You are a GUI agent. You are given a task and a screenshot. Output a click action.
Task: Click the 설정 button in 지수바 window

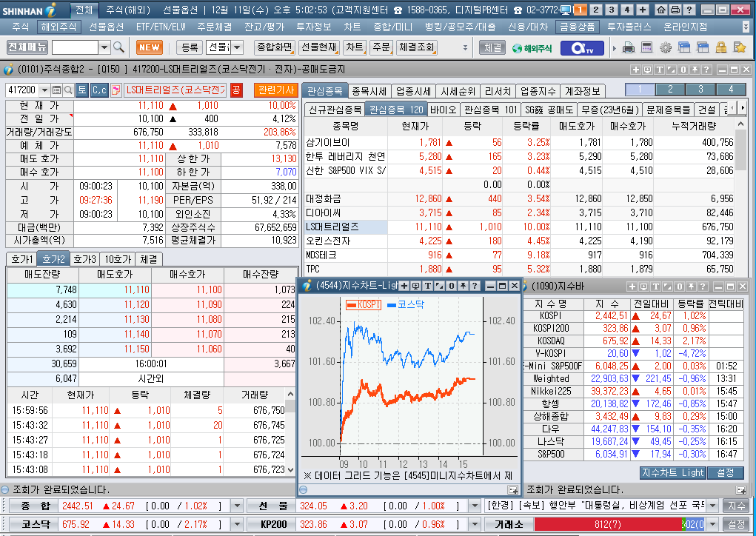(725, 473)
